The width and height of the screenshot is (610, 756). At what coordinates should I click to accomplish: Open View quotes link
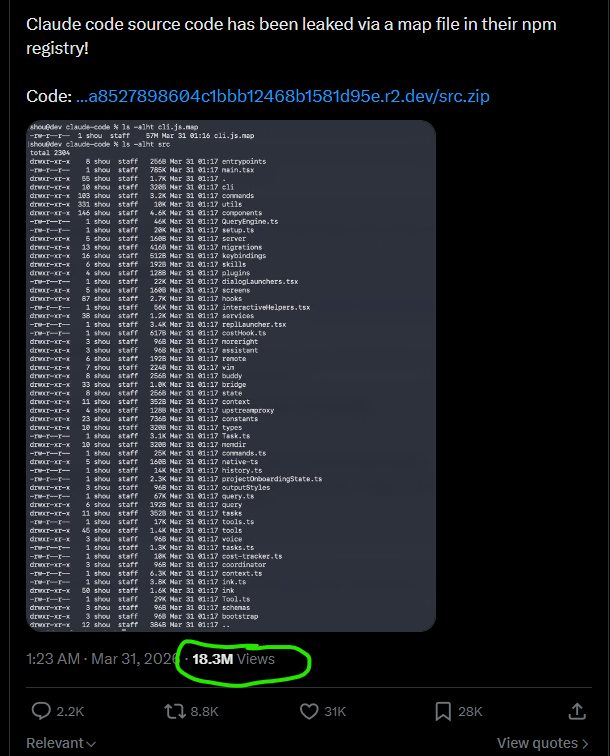pyautogui.click(x=542, y=743)
